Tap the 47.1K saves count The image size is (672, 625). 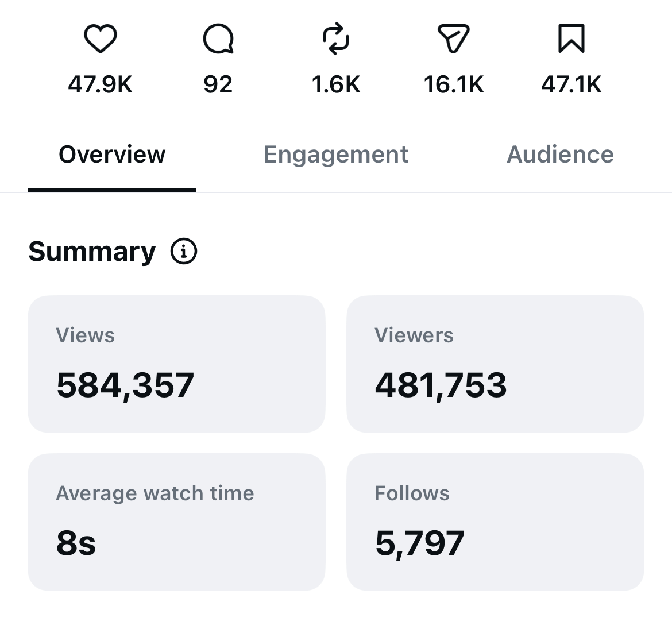571,84
